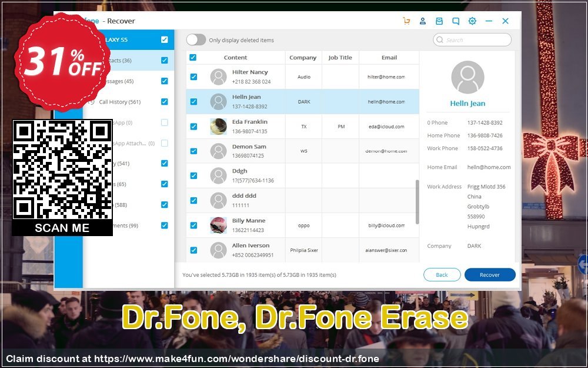The width and height of the screenshot is (588, 368).
Task: Click the Job Title column header
Action: (340, 58)
